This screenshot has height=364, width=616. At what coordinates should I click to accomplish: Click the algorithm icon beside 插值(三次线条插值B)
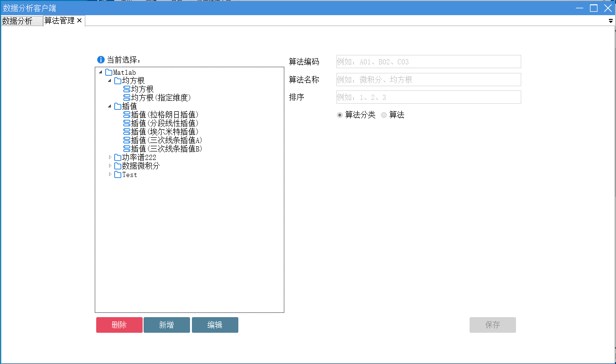[x=127, y=149]
